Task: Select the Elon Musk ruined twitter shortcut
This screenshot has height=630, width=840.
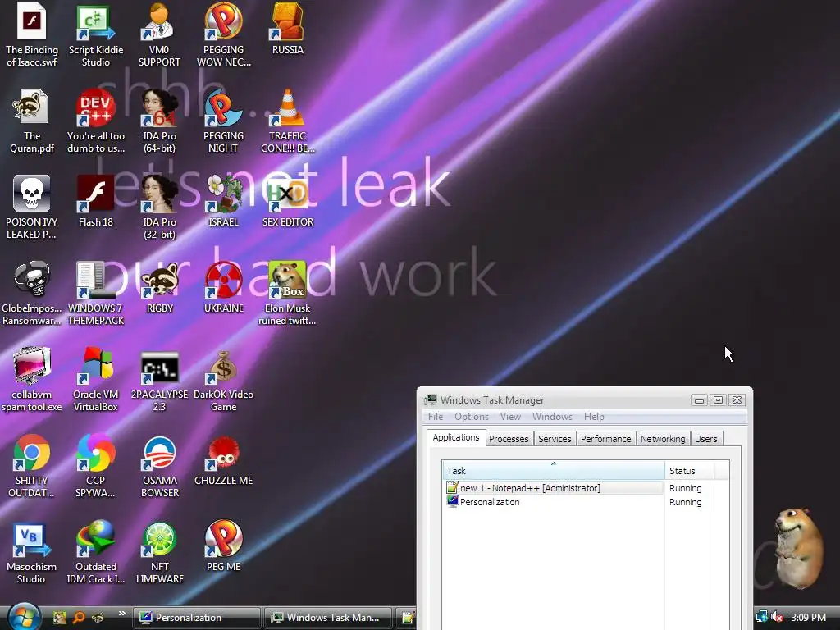Action: click(x=288, y=294)
